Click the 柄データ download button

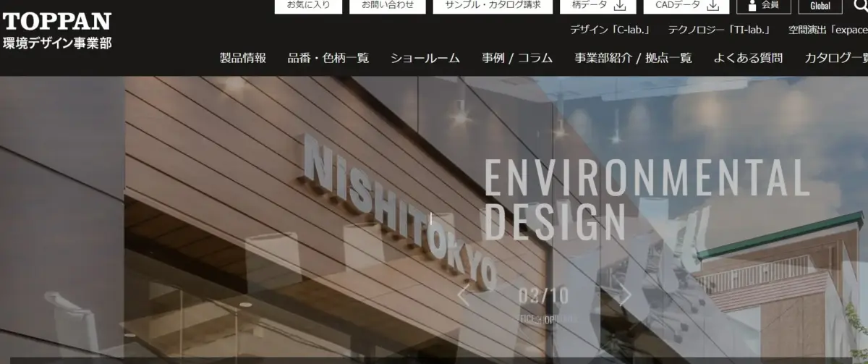[598, 6]
